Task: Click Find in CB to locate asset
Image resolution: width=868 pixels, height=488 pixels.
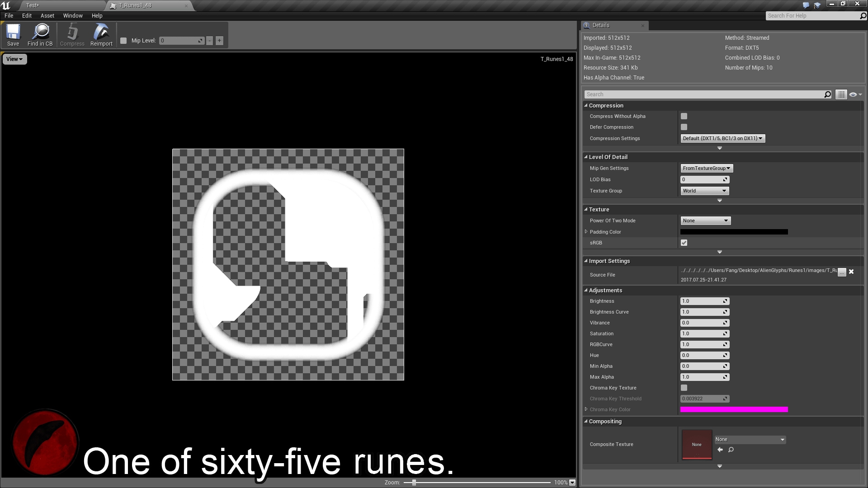Action: click(40, 35)
